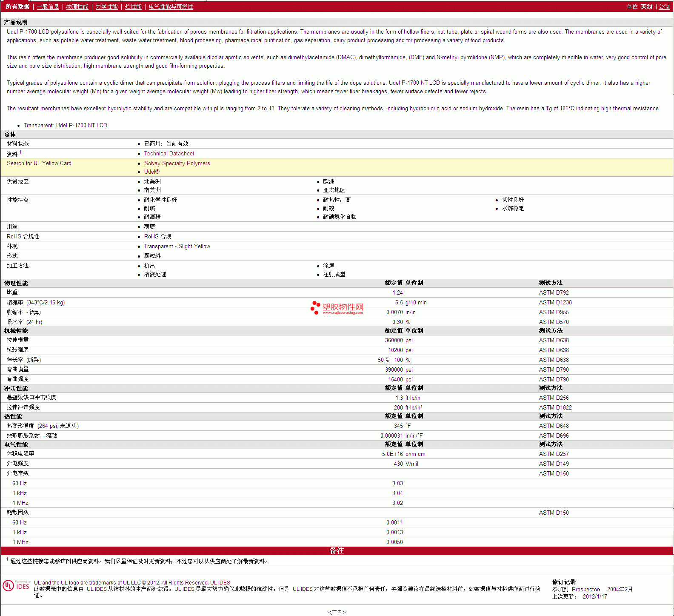Click the 产品说明 section header
The height and width of the screenshot is (616, 674).
tap(16, 22)
